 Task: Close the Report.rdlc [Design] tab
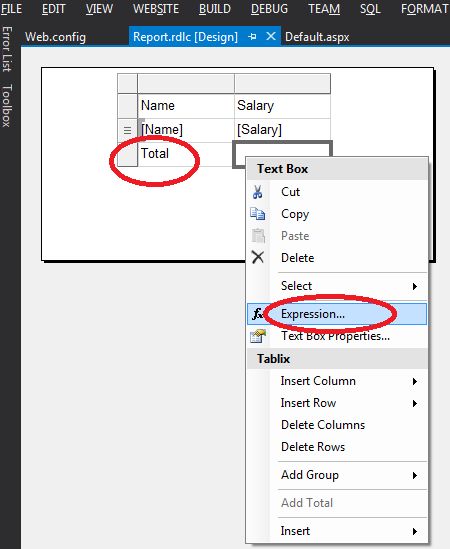click(271, 36)
